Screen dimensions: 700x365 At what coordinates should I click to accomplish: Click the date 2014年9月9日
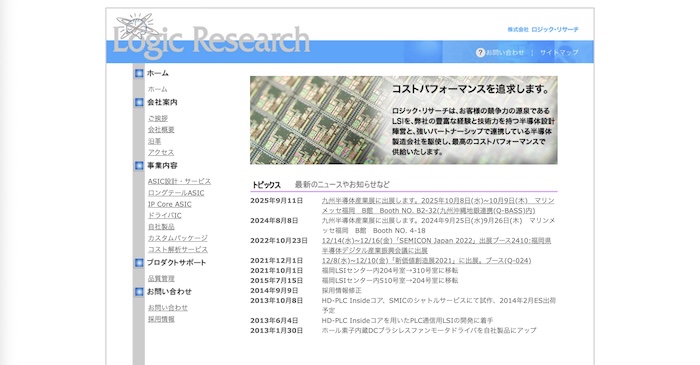pos(274,290)
